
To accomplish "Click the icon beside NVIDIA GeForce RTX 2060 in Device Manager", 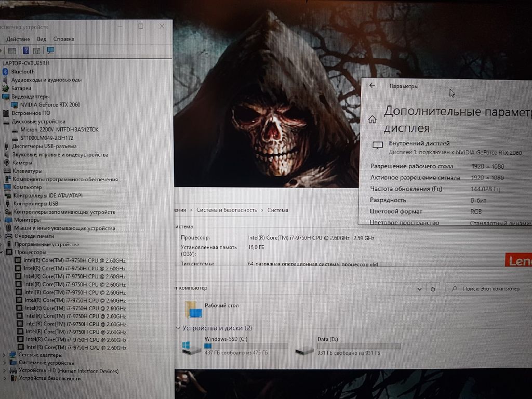I will pyautogui.click(x=14, y=105).
